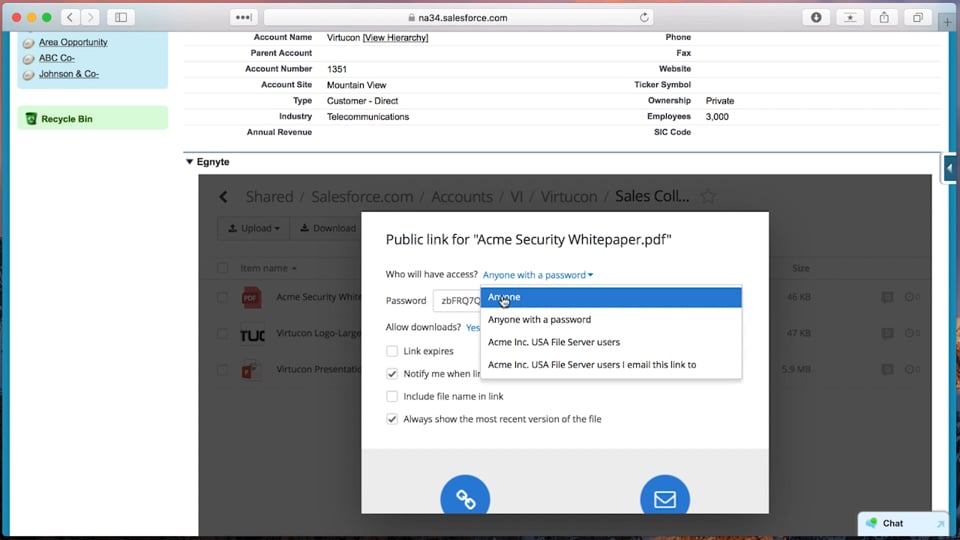Click the Safari share icon
Viewport: 960px width, 540px height.
tap(884, 17)
